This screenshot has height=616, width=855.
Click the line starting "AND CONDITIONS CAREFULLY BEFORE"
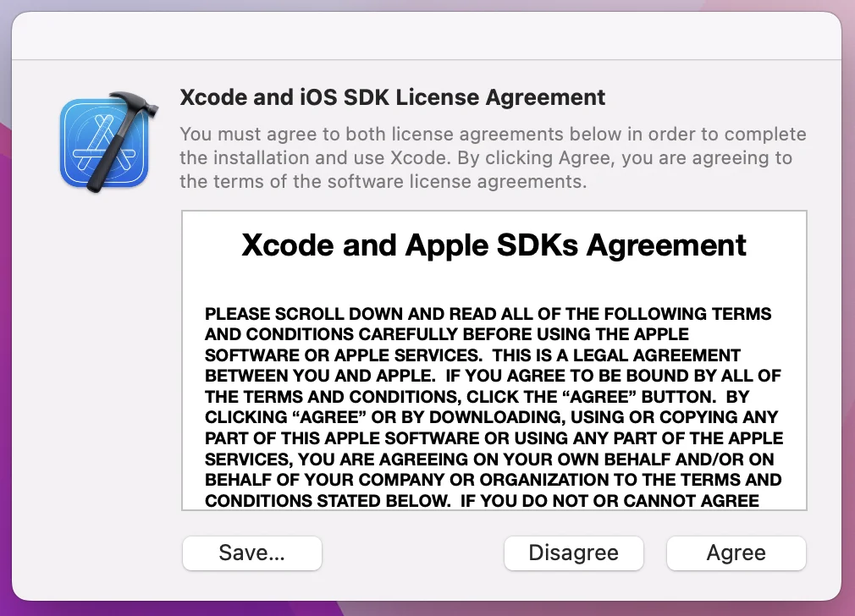coord(447,333)
